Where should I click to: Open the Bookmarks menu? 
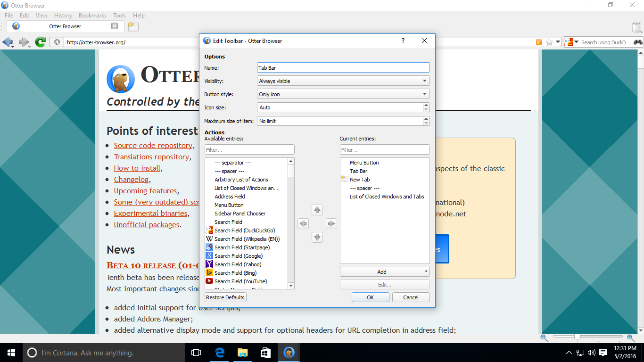point(92,15)
